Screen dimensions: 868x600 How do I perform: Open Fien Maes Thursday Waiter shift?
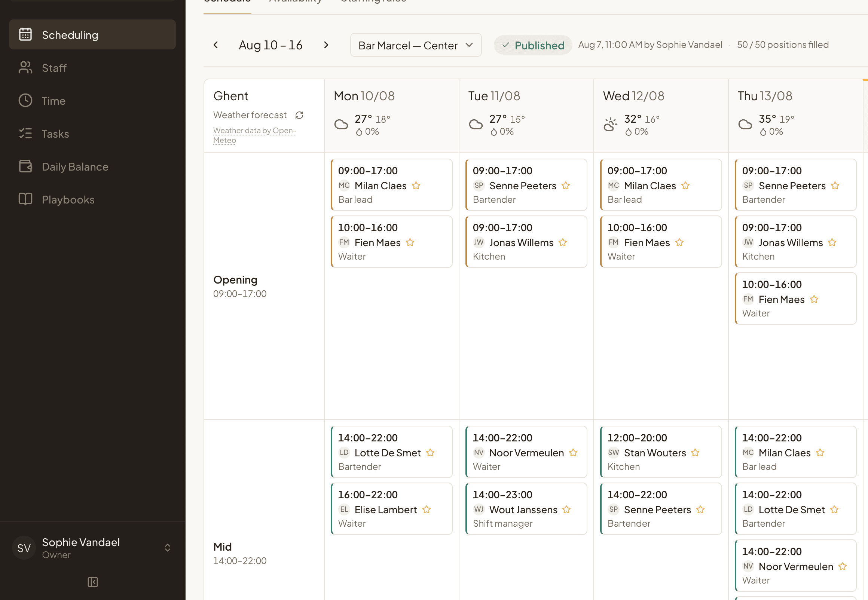pyautogui.click(x=795, y=299)
